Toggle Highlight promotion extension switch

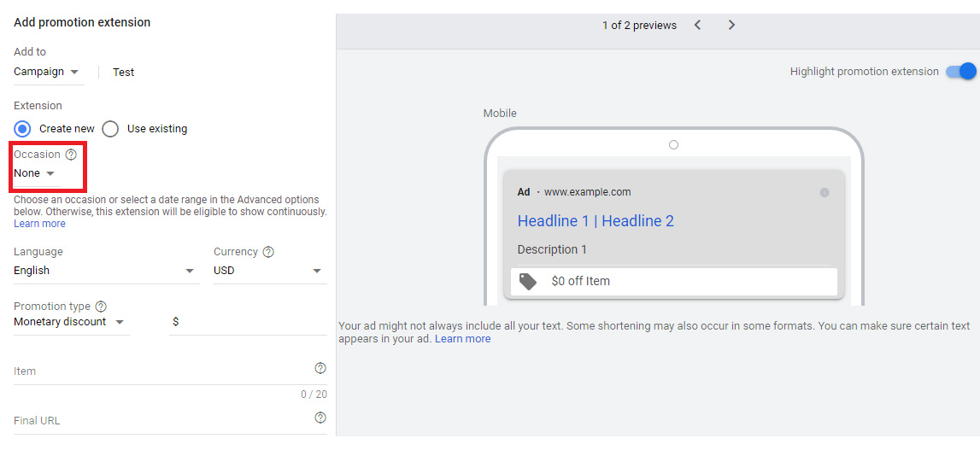[961, 71]
